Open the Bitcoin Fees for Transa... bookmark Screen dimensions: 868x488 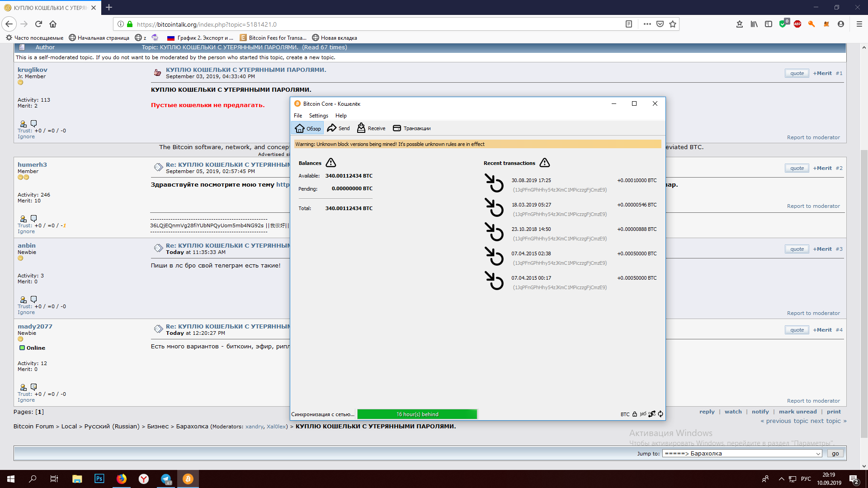tap(273, 38)
